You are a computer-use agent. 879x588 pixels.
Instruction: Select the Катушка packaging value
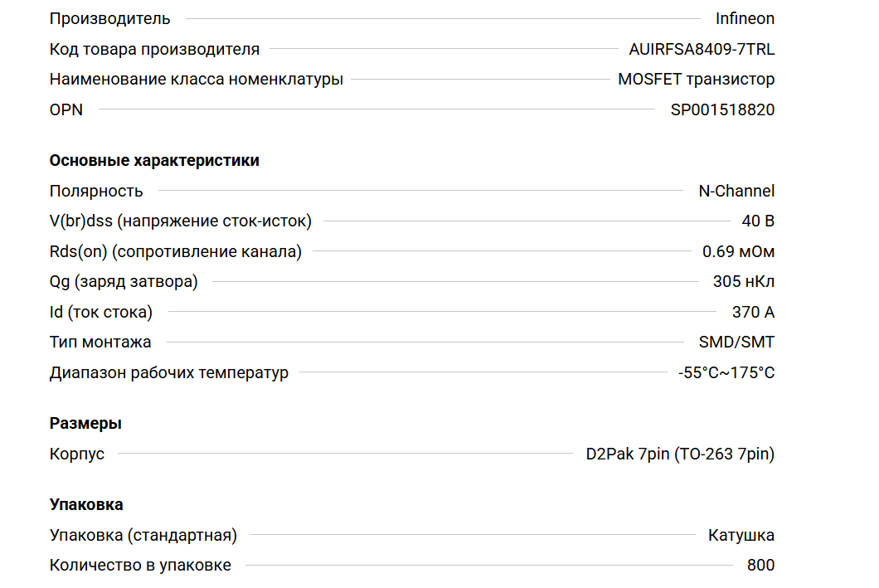[741, 536]
